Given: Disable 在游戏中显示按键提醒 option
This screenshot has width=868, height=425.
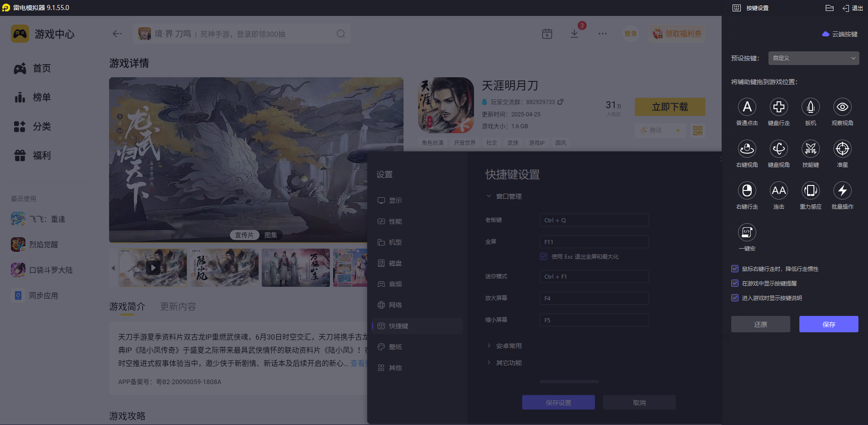Looking at the screenshot, I should coord(735,283).
